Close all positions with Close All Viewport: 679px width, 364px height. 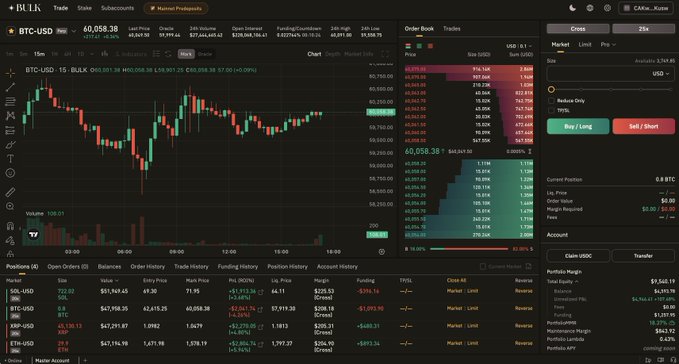456,280
